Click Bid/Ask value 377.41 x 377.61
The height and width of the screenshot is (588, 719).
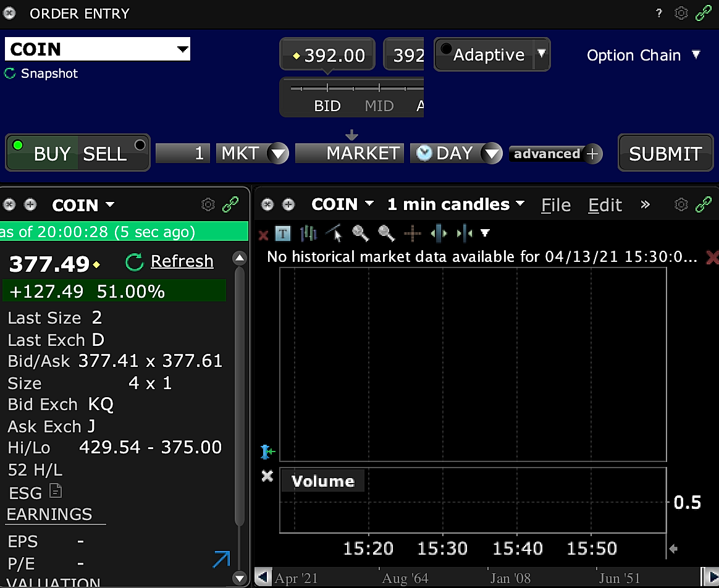click(150, 361)
